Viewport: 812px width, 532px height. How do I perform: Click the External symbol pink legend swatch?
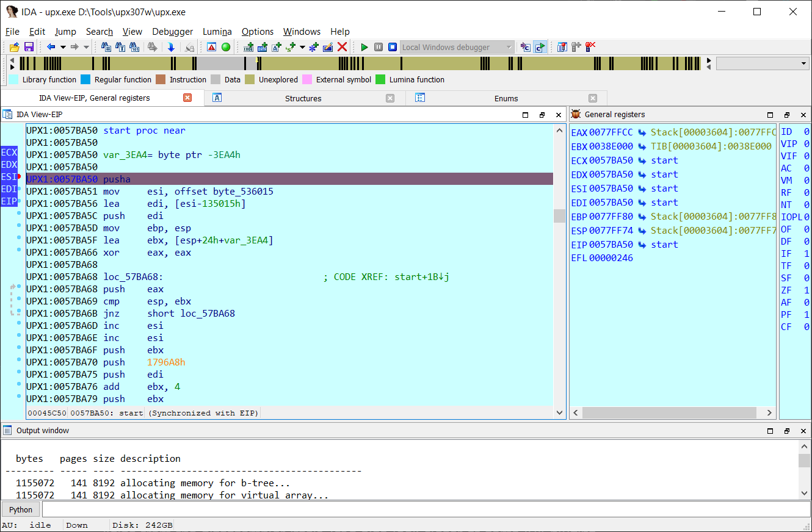[x=307, y=79]
